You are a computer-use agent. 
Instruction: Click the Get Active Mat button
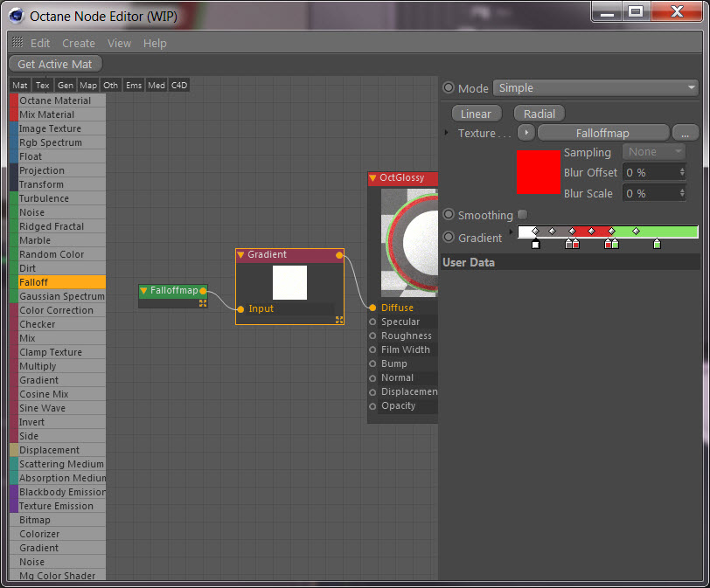tap(55, 65)
